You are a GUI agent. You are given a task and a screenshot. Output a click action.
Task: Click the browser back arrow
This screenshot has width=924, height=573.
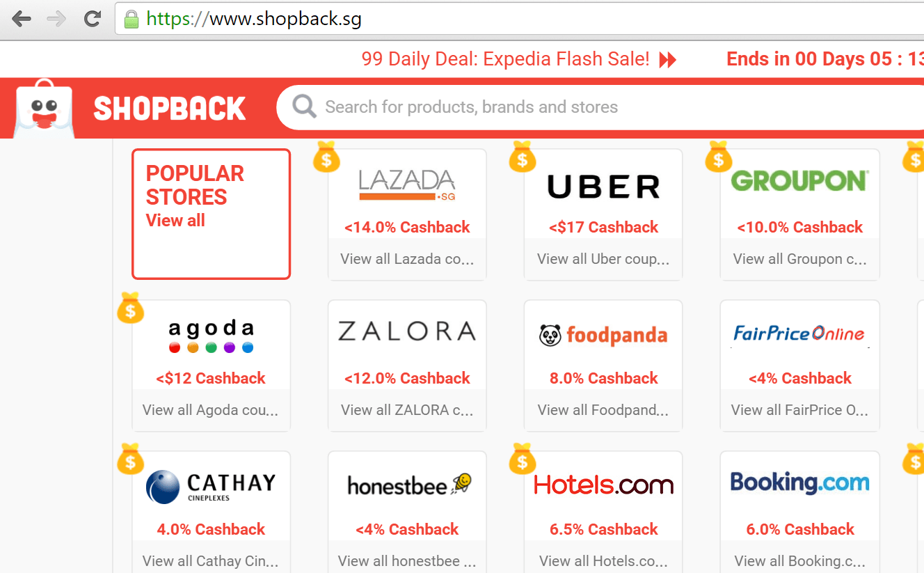click(x=22, y=19)
